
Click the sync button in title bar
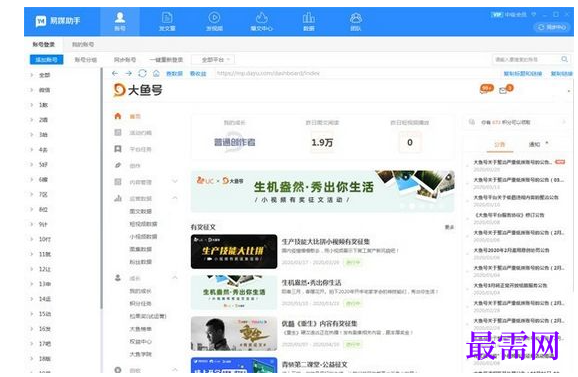pos(552,27)
